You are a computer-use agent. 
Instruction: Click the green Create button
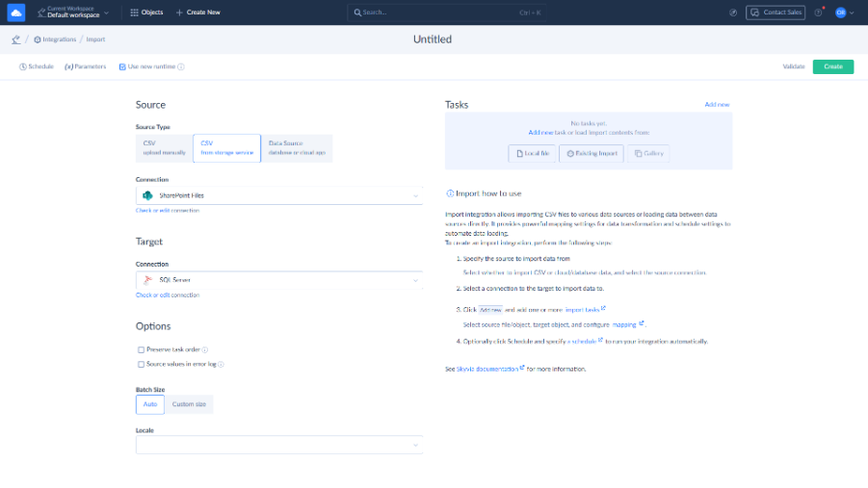tap(833, 66)
